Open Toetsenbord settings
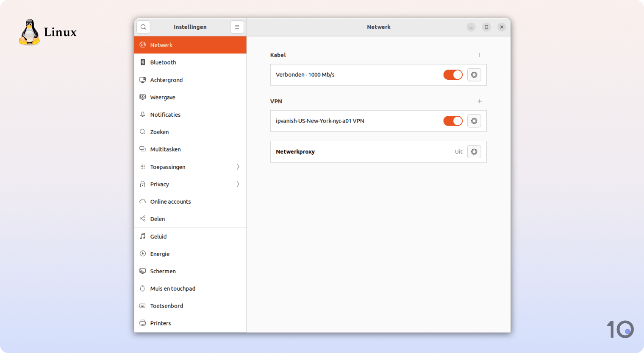644x353 pixels. point(190,306)
